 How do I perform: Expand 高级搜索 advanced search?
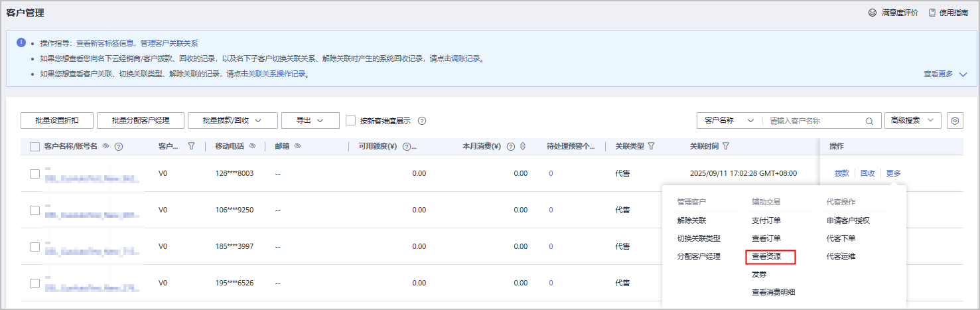pos(912,120)
